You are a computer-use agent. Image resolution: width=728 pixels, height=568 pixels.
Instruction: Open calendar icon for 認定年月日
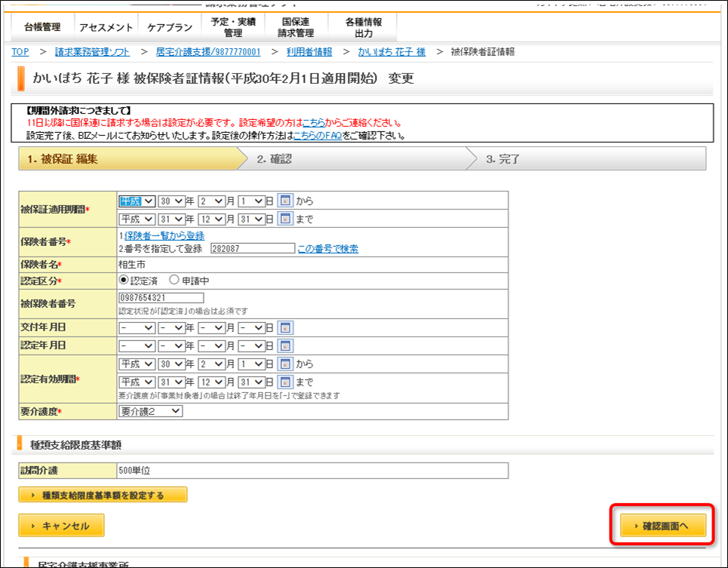[285, 345]
